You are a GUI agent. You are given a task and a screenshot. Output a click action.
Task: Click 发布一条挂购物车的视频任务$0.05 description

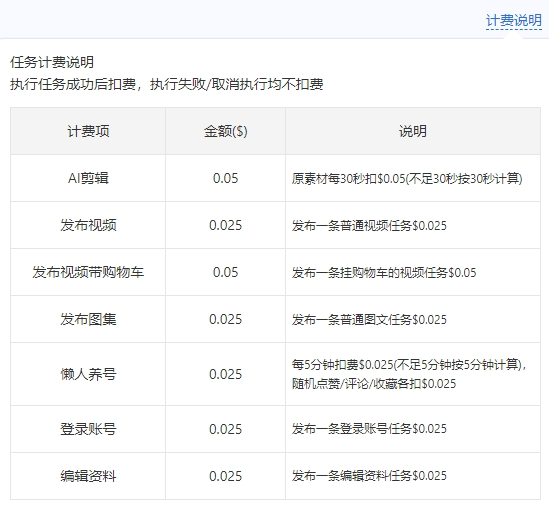[384, 272]
